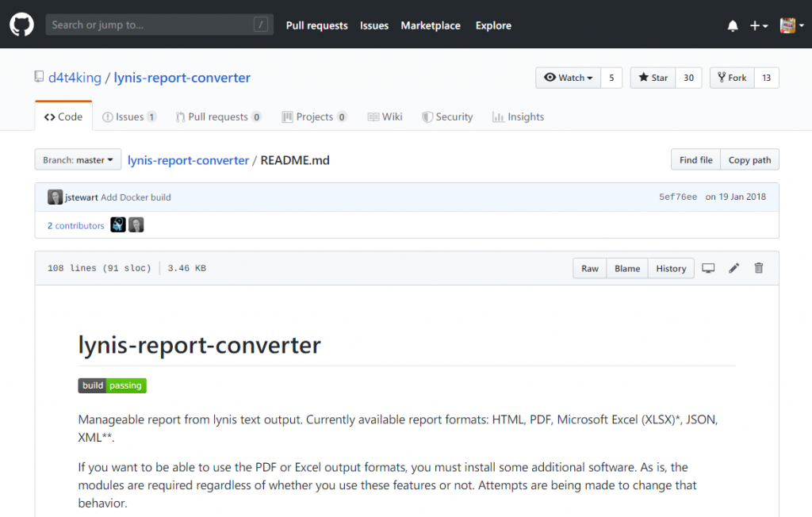Open the user avatar menu
Image resolution: width=812 pixels, height=517 pixels.
point(792,25)
